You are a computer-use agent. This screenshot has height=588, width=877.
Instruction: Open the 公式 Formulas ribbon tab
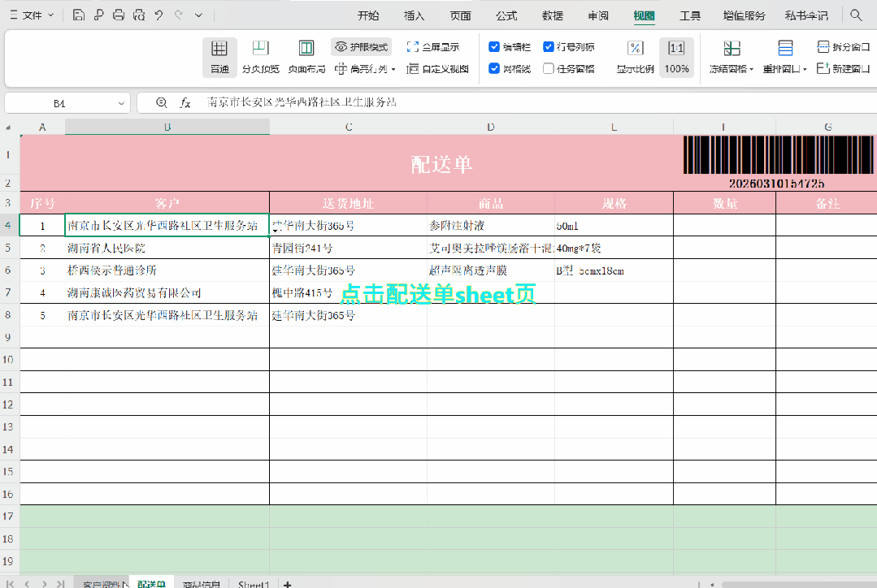[506, 15]
